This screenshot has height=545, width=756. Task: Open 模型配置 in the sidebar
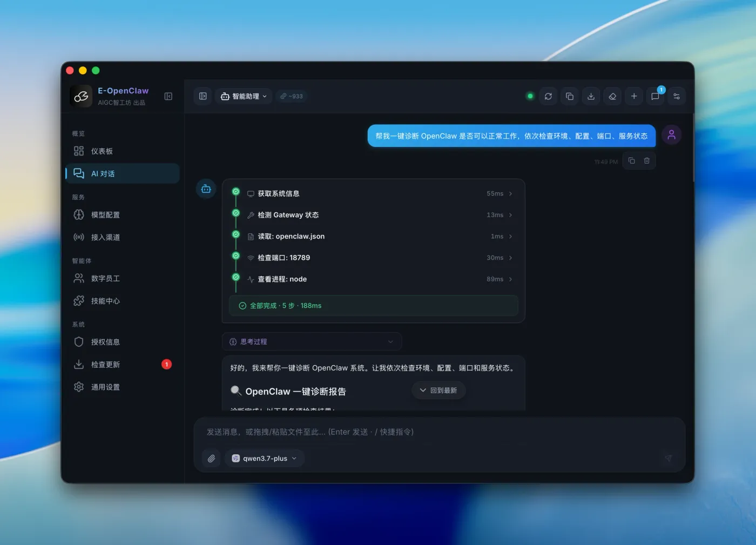123,214
